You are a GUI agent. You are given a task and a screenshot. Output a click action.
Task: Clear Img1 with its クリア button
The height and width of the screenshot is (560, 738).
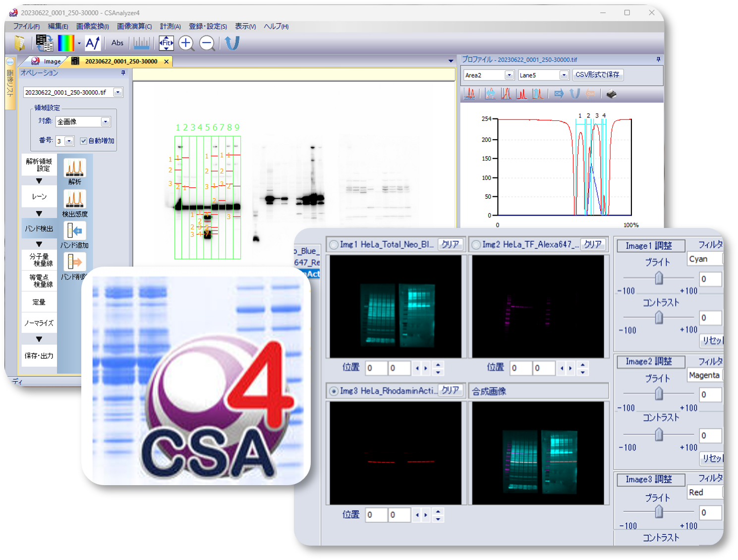[x=450, y=244]
